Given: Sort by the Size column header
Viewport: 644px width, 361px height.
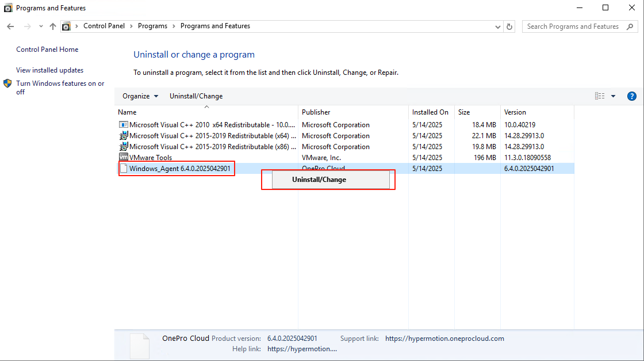Looking at the screenshot, I should (477, 112).
